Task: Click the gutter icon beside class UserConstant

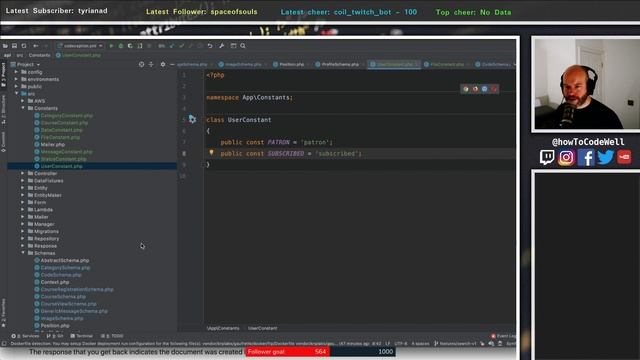Action: point(192,119)
